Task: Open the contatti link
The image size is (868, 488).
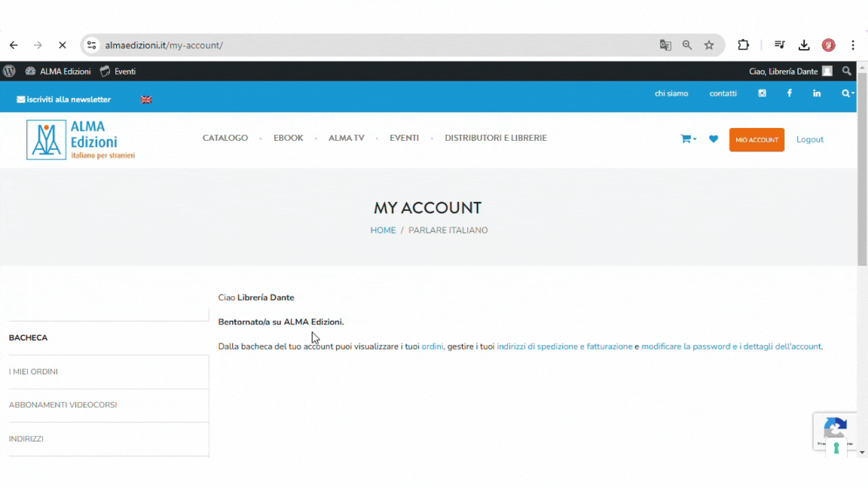Action: point(723,93)
